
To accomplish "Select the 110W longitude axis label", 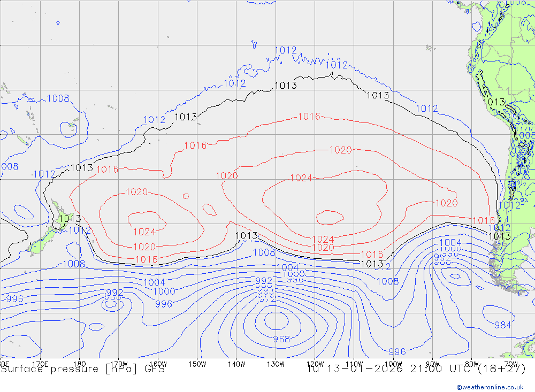I will 354,364.
